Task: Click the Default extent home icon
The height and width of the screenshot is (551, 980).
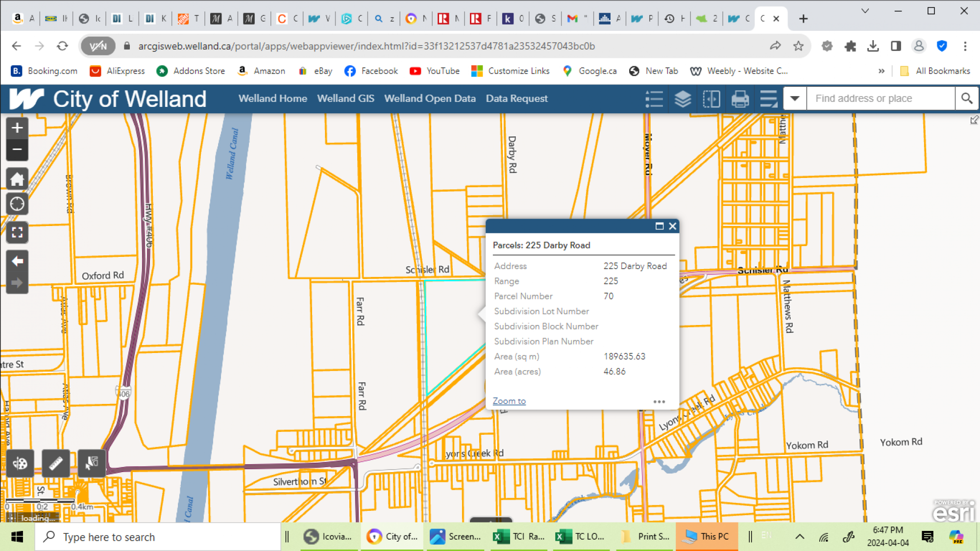Action: coord(17,179)
